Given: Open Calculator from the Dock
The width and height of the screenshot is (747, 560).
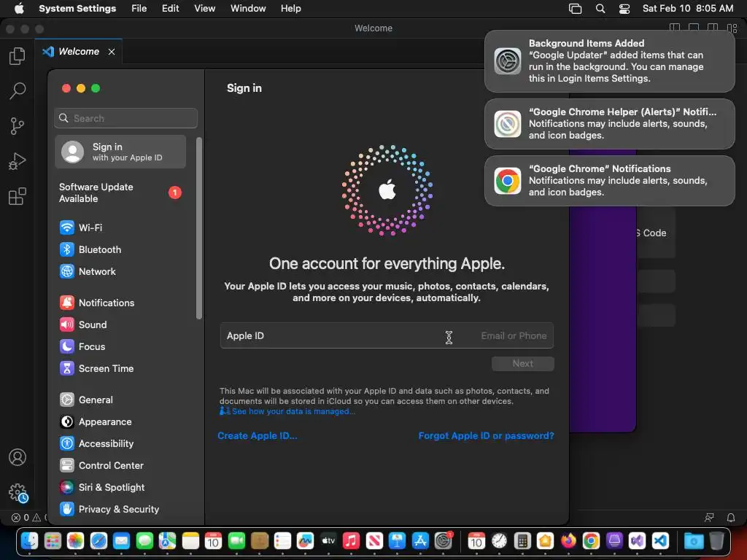Looking at the screenshot, I should tap(522, 541).
